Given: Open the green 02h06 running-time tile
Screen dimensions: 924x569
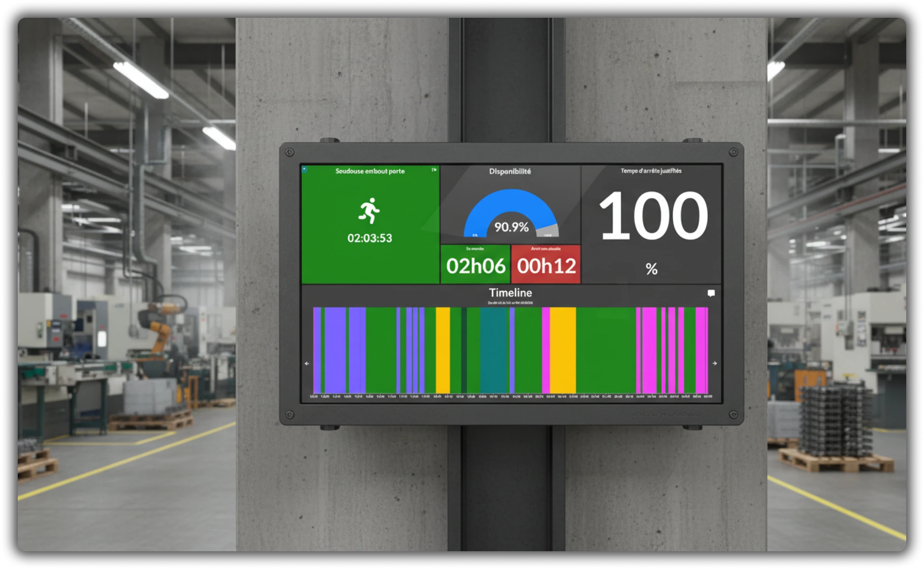Looking at the screenshot, I should [475, 265].
